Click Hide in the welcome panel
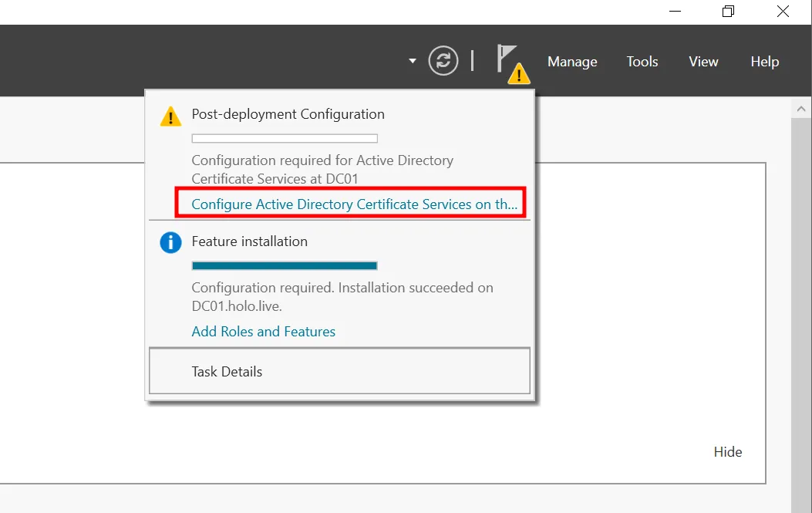 tap(728, 452)
